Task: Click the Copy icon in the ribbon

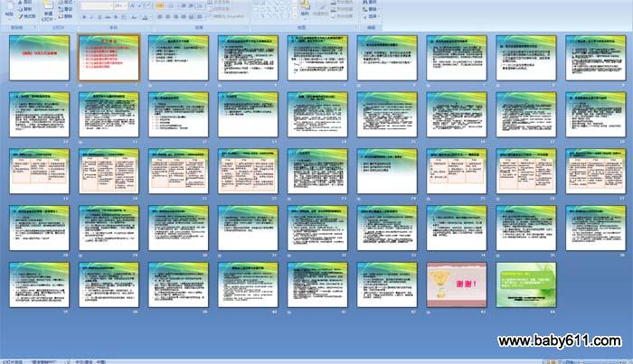Action: [x=21, y=9]
